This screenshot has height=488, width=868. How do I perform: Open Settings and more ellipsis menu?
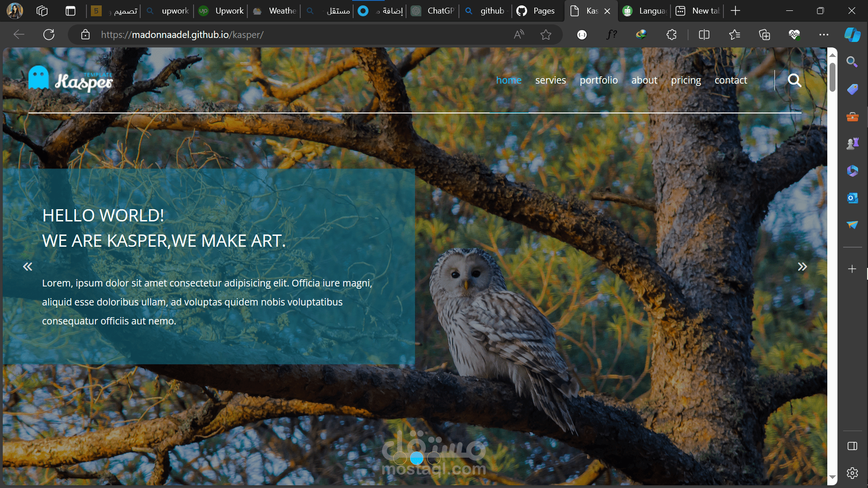(x=824, y=35)
